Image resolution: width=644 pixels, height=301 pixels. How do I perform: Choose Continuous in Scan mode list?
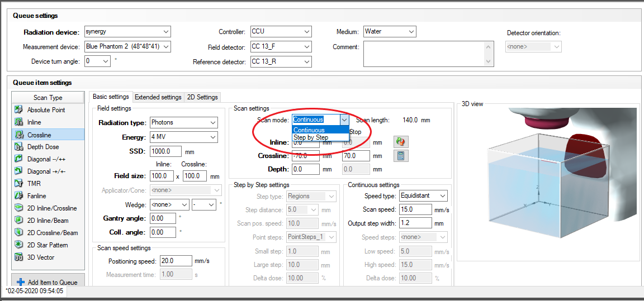click(x=320, y=130)
